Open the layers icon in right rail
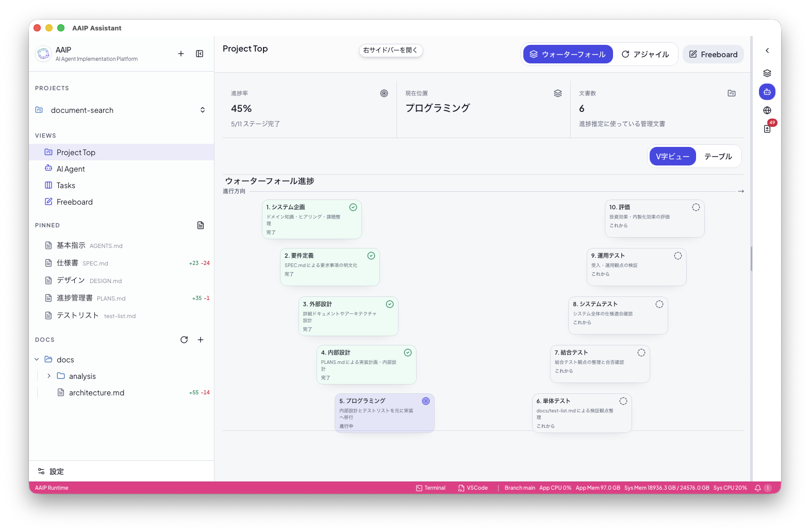 767,73
